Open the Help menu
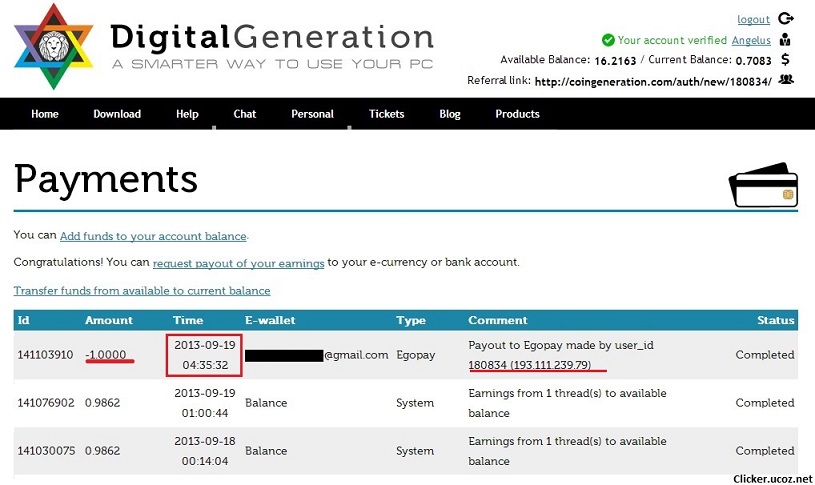The width and height of the screenshot is (815, 485). coord(187,114)
